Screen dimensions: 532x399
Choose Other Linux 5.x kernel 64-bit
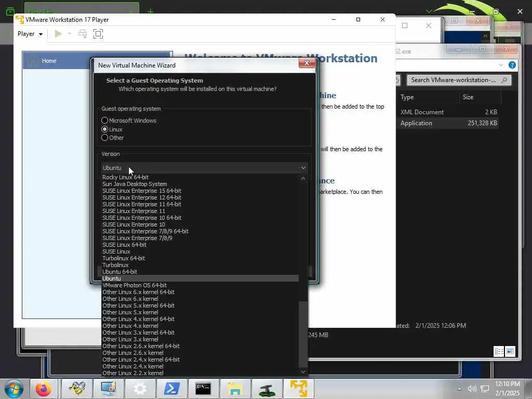pos(200,305)
